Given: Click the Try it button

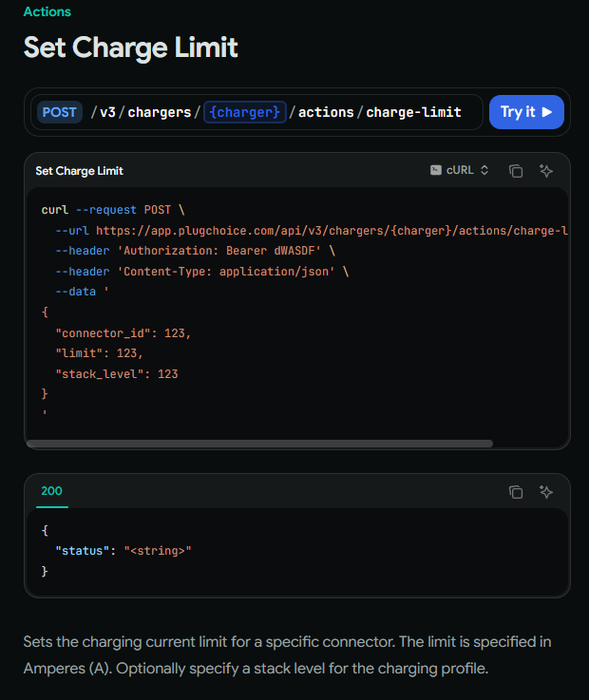Looking at the screenshot, I should (x=526, y=112).
